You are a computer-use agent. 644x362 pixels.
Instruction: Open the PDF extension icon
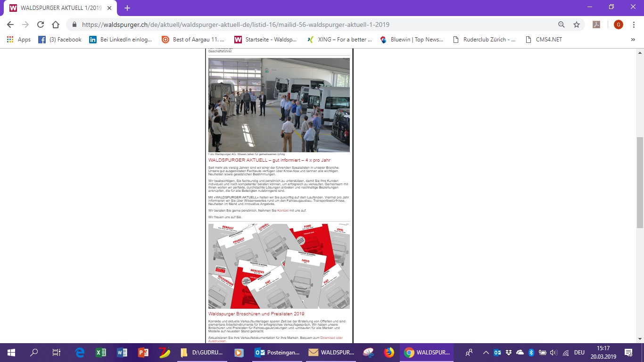(x=596, y=25)
